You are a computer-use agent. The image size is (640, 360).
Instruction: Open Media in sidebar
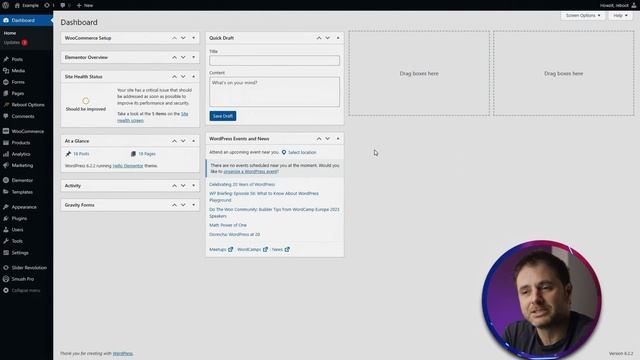tap(18, 71)
